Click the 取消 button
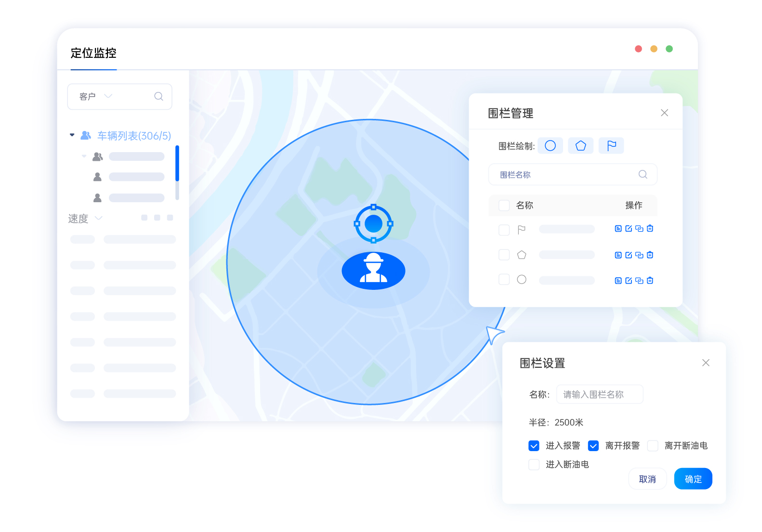 tap(647, 479)
